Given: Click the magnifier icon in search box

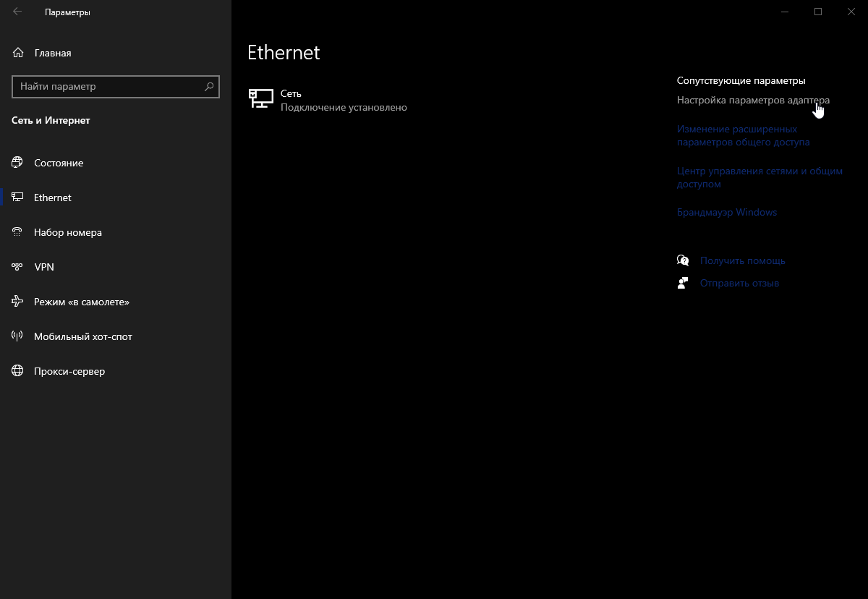Looking at the screenshot, I should 209,86.
